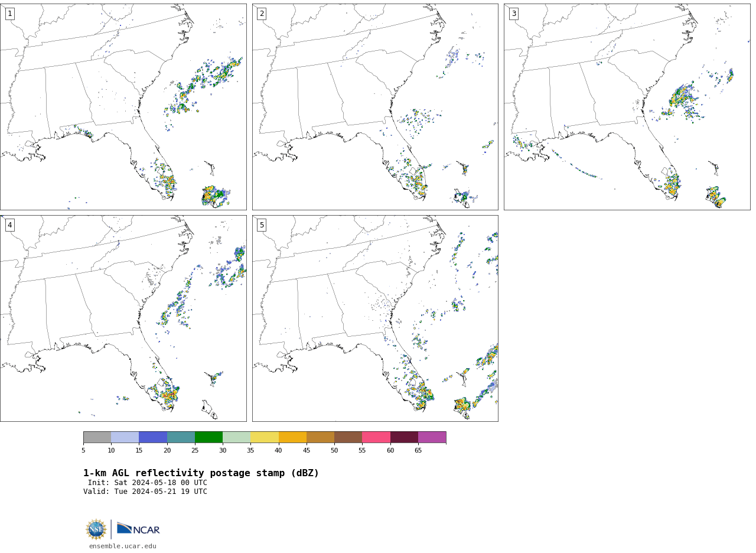The image size is (756, 553).
Task: Click the purple 65+ dBZ swatch
Action: click(x=432, y=437)
